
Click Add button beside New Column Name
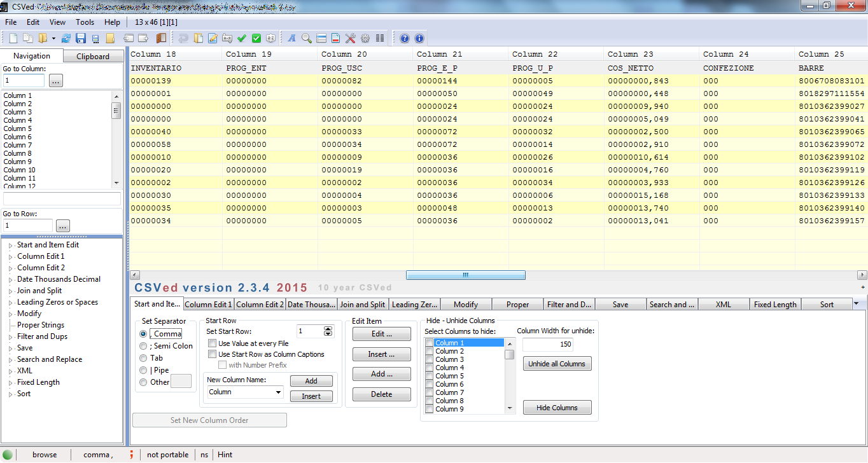[311, 381]
